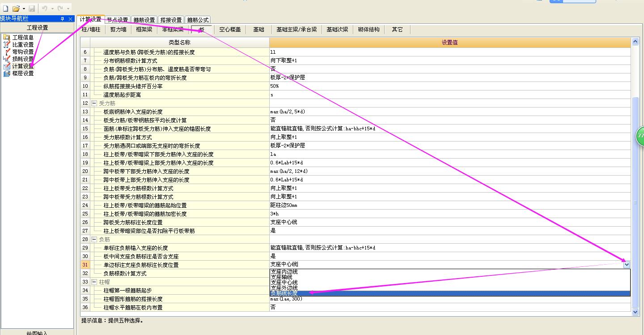Viewport: 644px width, 335px height.
Task: Switch to the 搭接设置 tab
Action: point(171,20)
